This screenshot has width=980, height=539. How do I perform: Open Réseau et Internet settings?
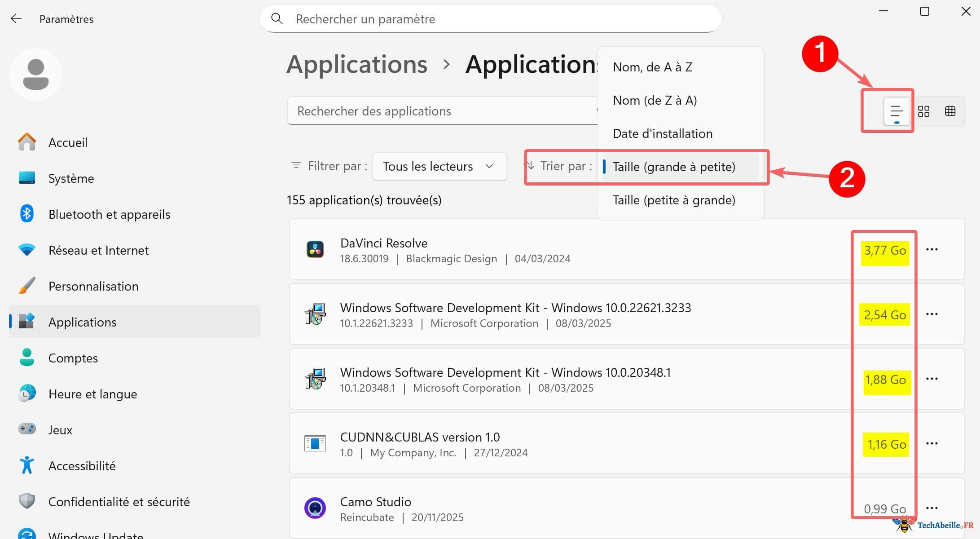click(98, 250)
